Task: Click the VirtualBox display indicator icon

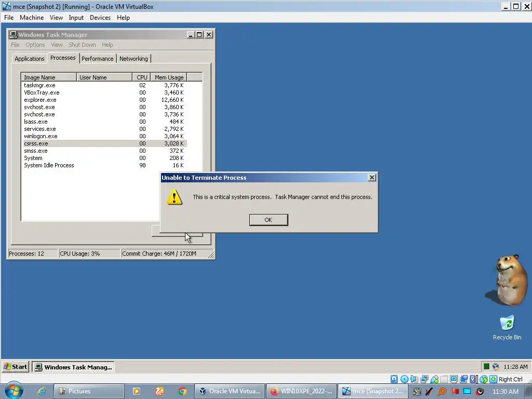Action: point(454,379)
